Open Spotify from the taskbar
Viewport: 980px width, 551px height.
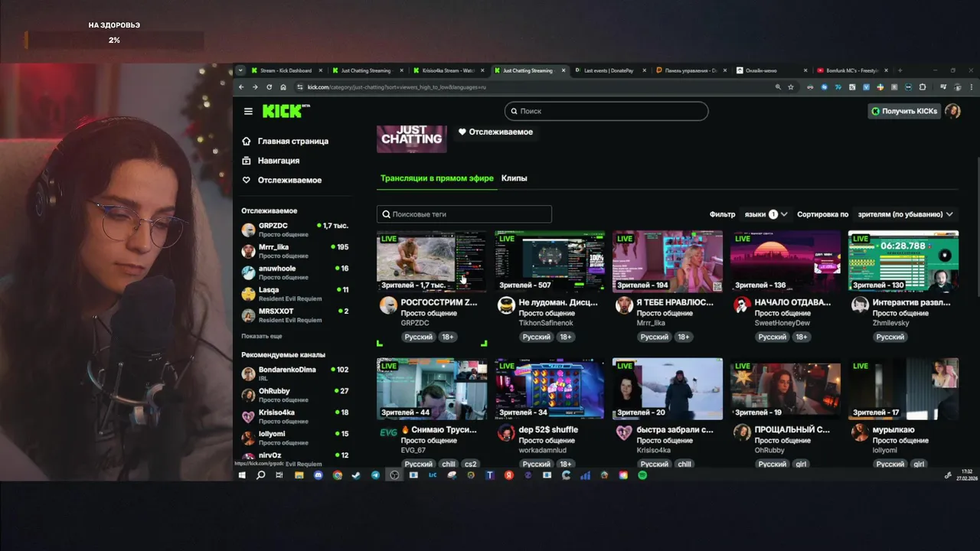tap(642, 475)
